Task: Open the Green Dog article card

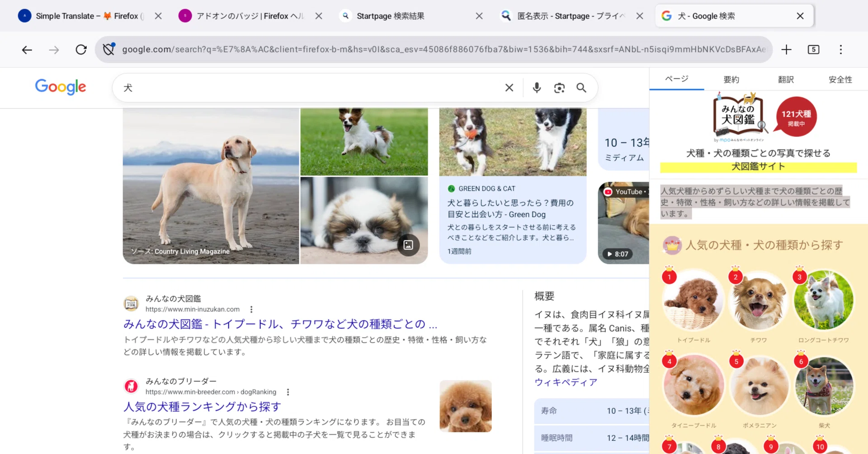Action: [513, 220]
